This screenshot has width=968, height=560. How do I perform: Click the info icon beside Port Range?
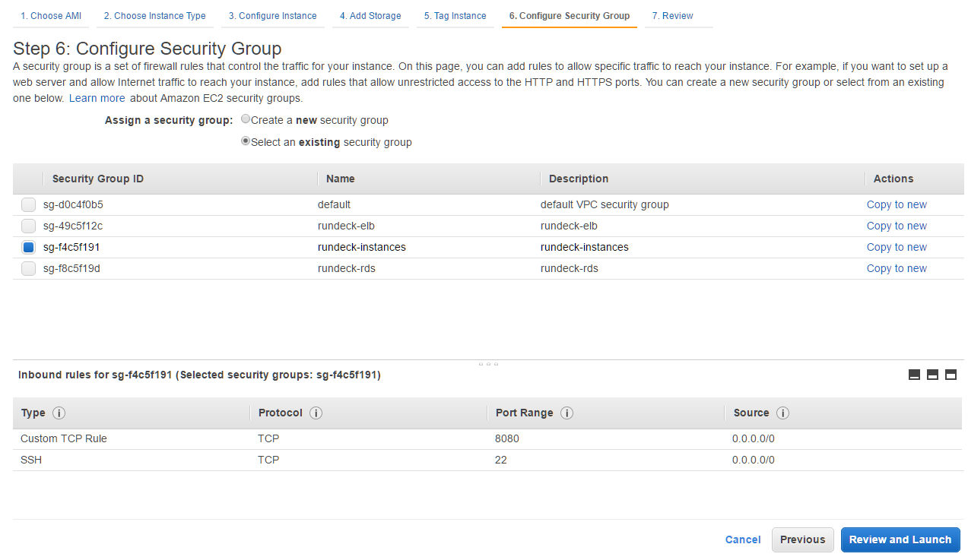point(567,413)
